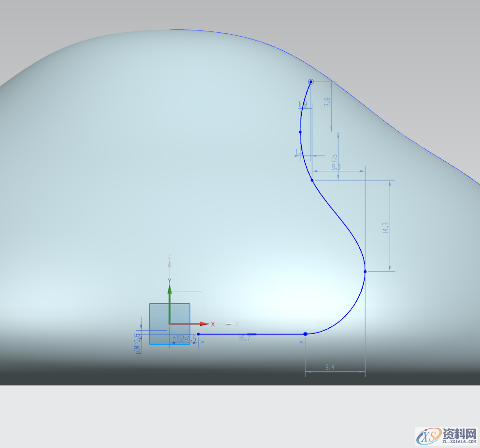Select the leftmost spline point below 7.9
Viewport: 480px width, 448px height.
(300, 132)
